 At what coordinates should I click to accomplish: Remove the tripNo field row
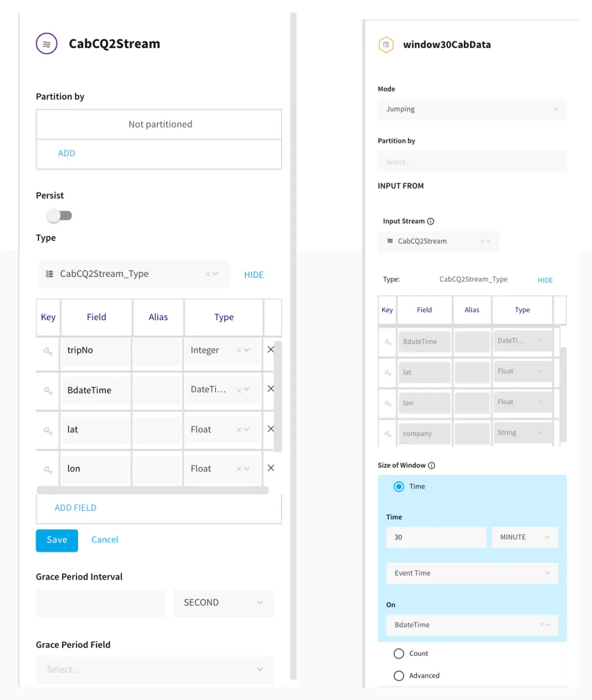point(270,350)
